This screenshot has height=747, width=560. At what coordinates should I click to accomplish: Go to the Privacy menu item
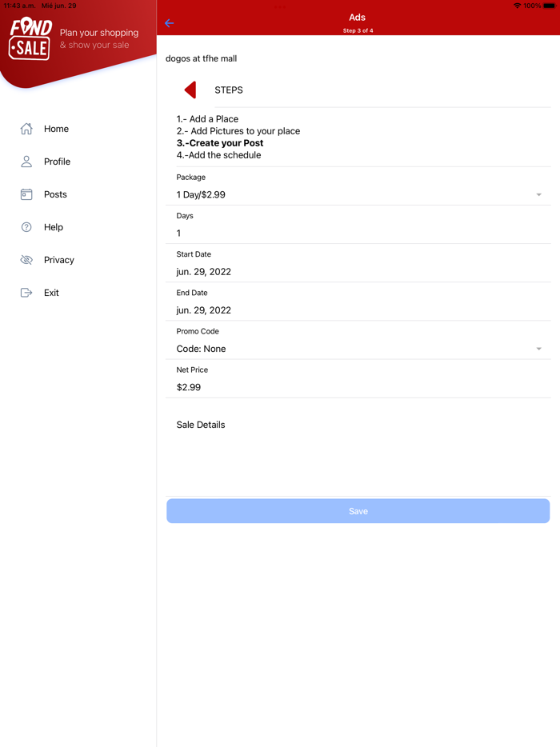tap(59, 260)
